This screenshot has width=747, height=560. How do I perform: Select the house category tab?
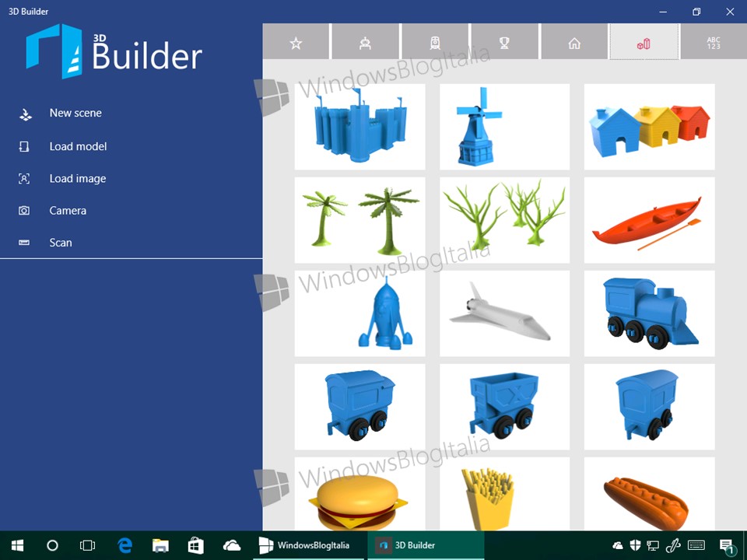(574, 42)
